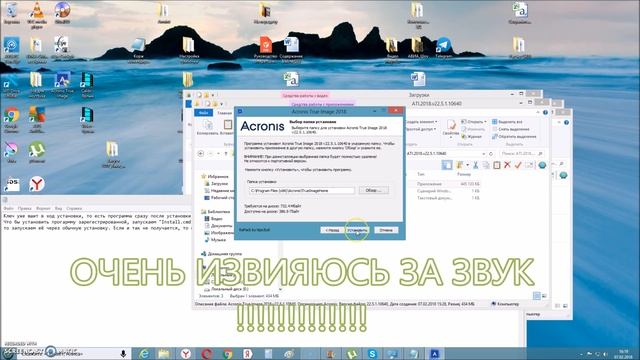
Task: Expand the Favorites group in navigation pane
Action: pyautogui.click(x=214, y=177)
